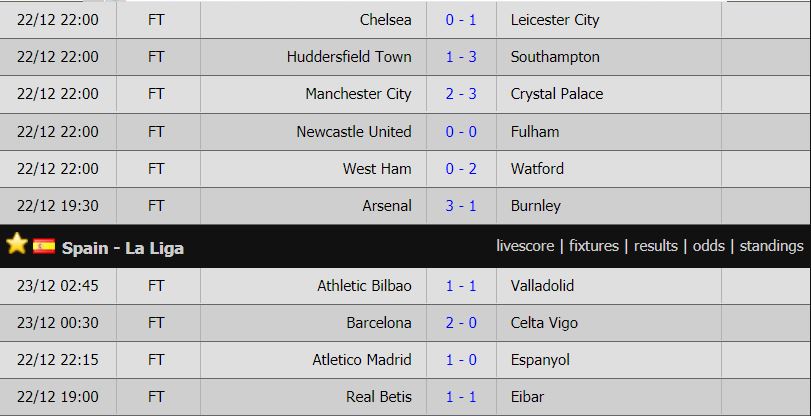
Task: Click the Spain flag icon
Action: tap(44, 246)
